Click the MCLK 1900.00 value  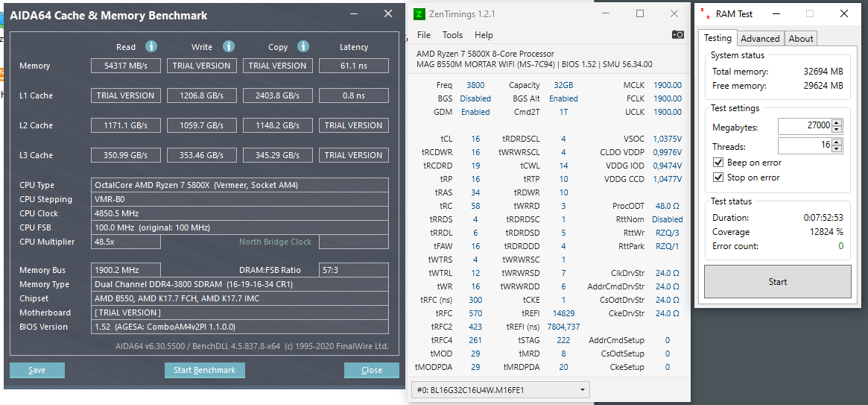[x=667, y=85]
